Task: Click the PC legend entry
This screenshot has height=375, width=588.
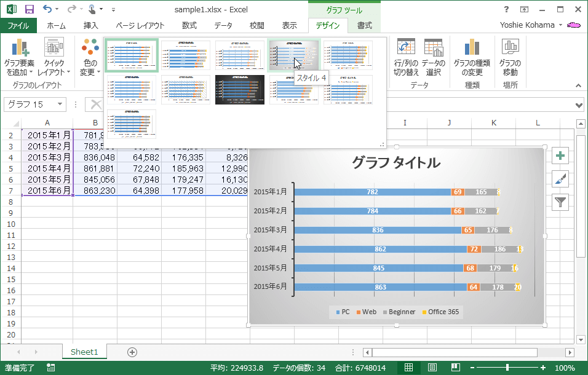Action: 343,312
